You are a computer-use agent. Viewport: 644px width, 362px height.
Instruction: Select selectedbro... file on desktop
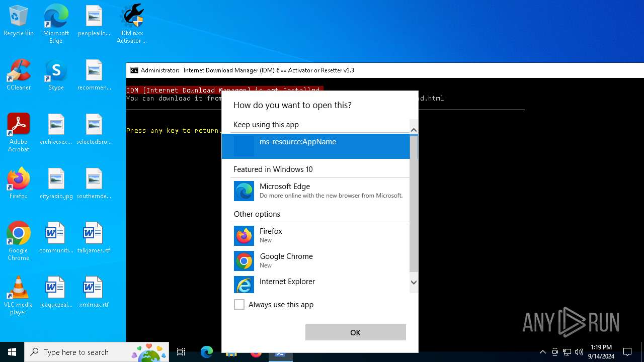(94, 130)
